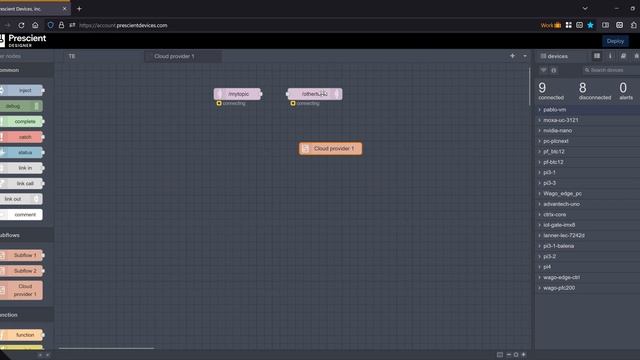The image size is (640, 360).
Task: Click the comment palette node
Action: click(21, 215)
